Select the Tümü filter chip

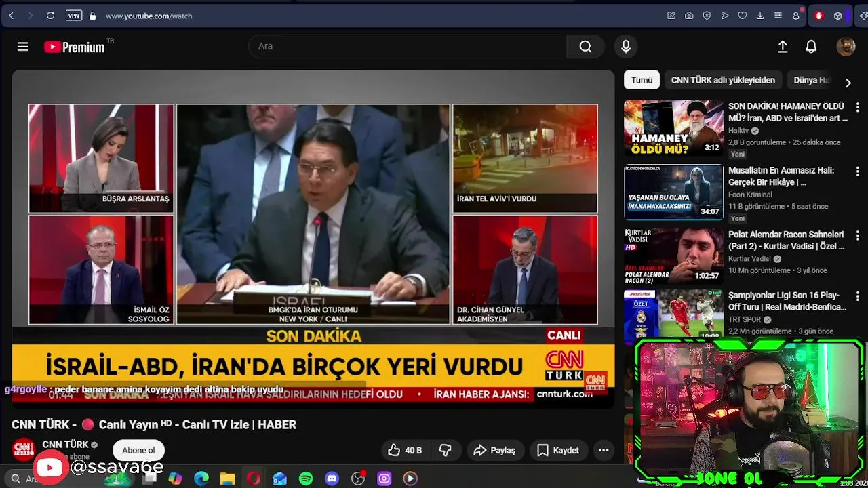[642, 80]
